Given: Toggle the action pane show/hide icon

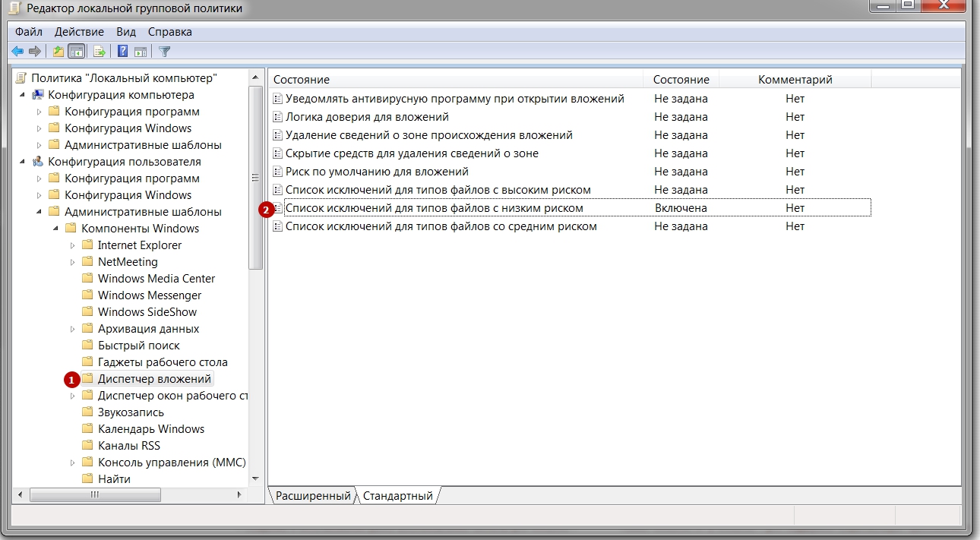Looking at the screenshot, I should click(140, 51).
